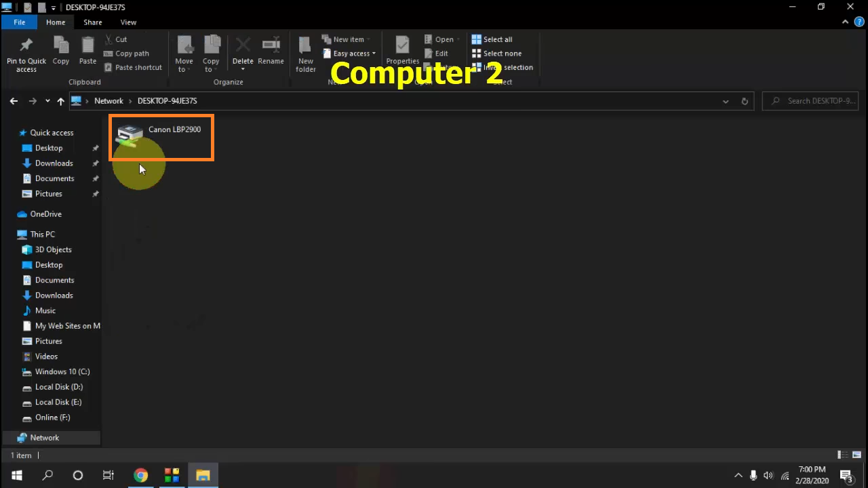
Task: Click DESKTOP-94JE37S in address breadcrumb
Action: click(167, 101)
